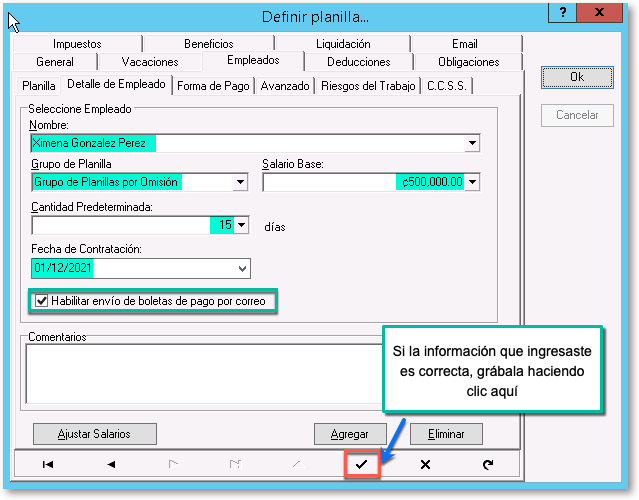Screen dimensions: 639x500
Task: Switch to Planilla sub-tab
Action: coord(39,86)
